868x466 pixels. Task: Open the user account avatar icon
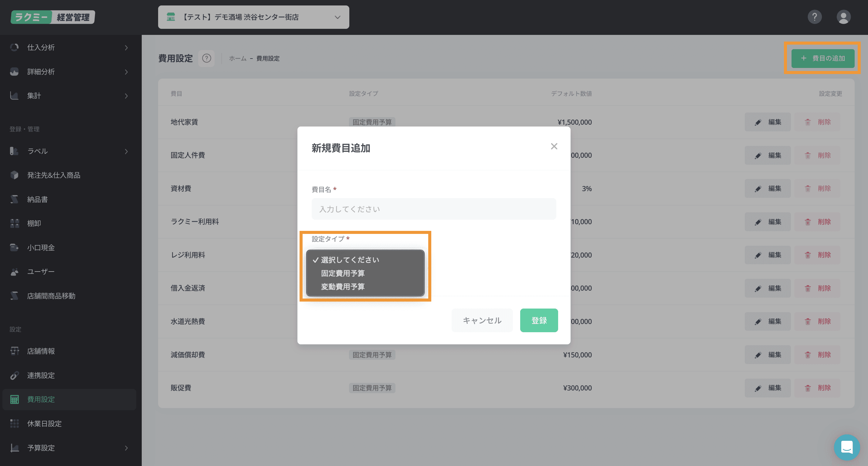pos(843,17)
